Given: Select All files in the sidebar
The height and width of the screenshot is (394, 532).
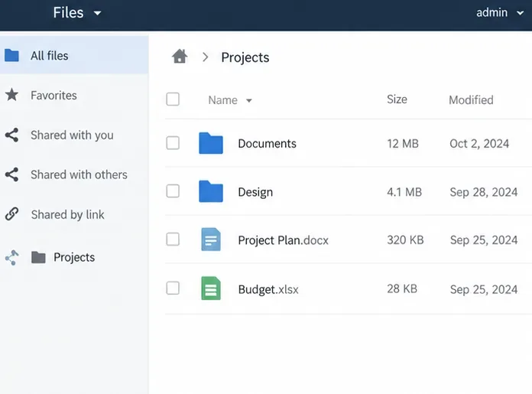Looking at the screenshot, I should pyautogui.click(x=74, y=55).
